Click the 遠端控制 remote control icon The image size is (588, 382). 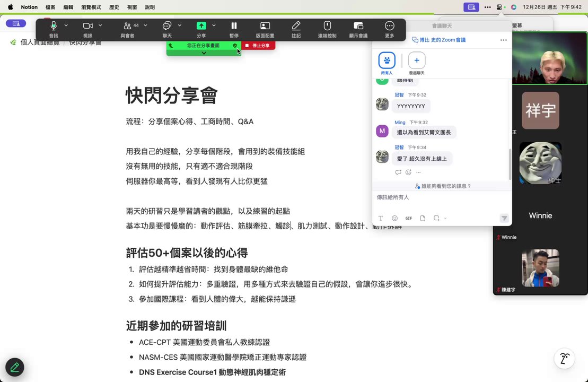coord(327,25)
